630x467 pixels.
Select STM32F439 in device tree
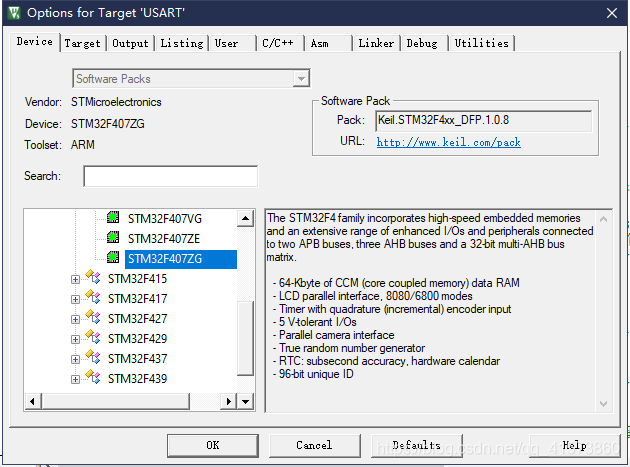click(x=137, y=379)
